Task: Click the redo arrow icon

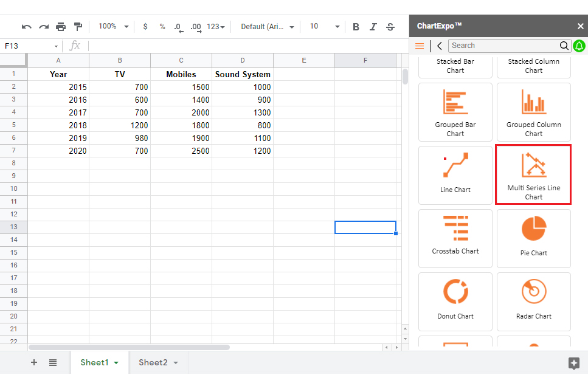Action: pos(44,27)
